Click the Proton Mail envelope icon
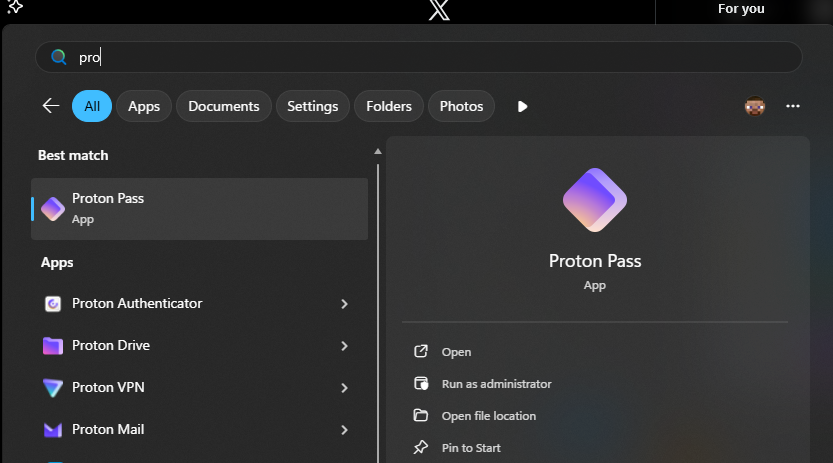Viewport: 833px width, 463px height. [x=53, y=430]
